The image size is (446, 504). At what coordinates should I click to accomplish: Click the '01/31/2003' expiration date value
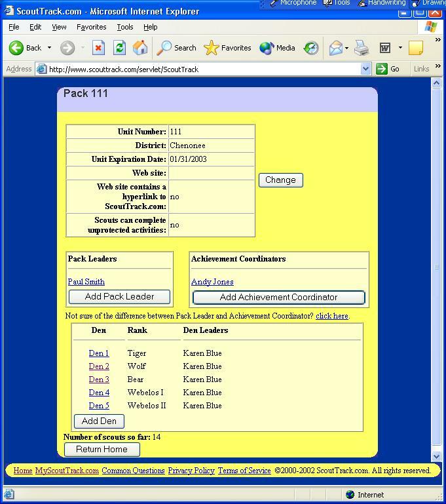188,159
